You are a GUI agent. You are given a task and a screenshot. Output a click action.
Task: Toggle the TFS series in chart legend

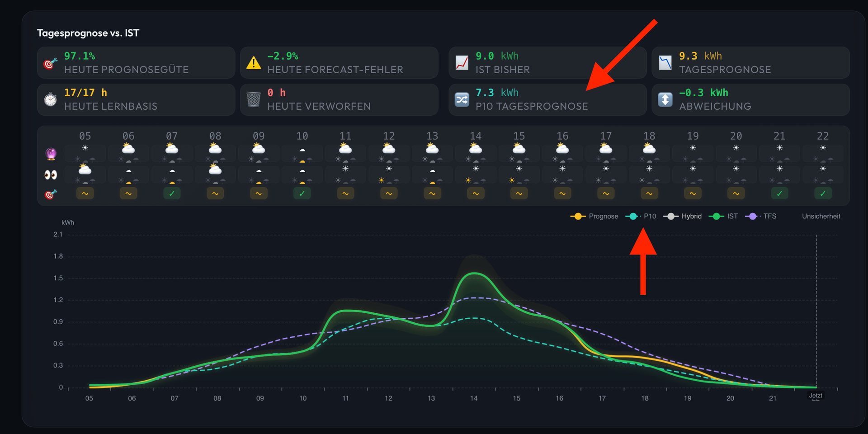point(760,216)
